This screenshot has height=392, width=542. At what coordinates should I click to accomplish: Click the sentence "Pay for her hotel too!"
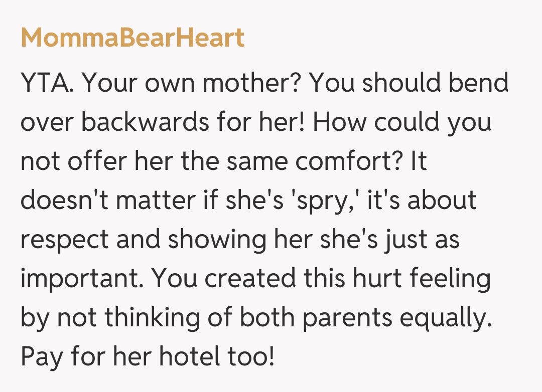(148, 357)
